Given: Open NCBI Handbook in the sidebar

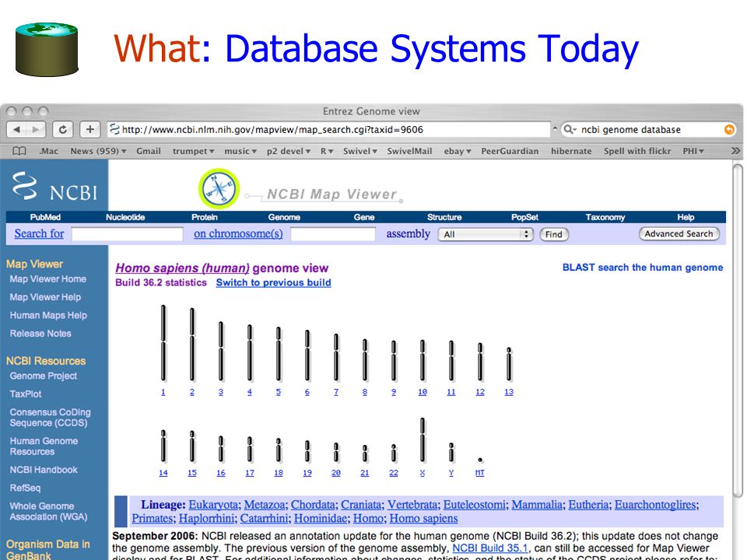Looking at the screenshot, I should click(x=44, y=470).
